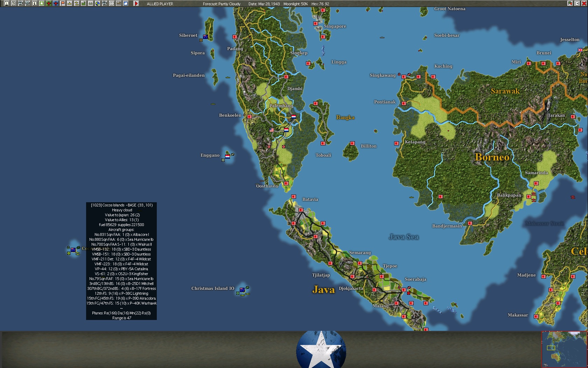Viewport: 588px width, 368px height.
Task: Click the "Range is 47" tooltip line
Action: (122, 318)
